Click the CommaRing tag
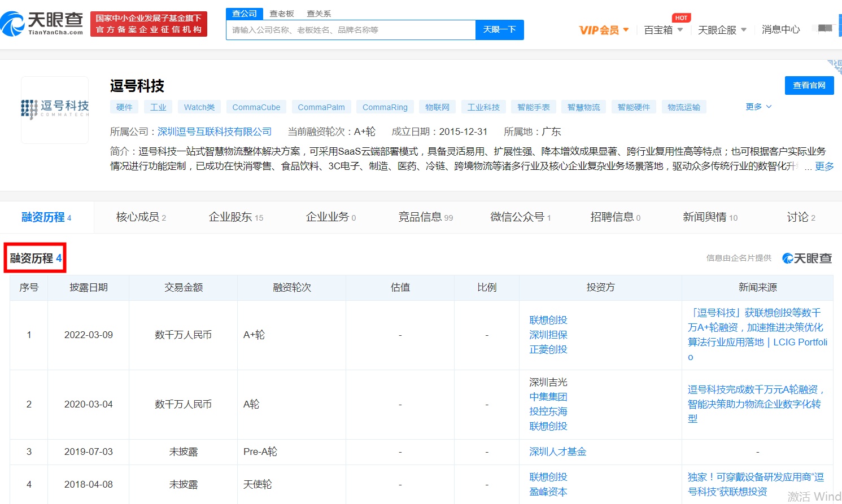This screenshot has height=504, width=842. coord(385,107)
